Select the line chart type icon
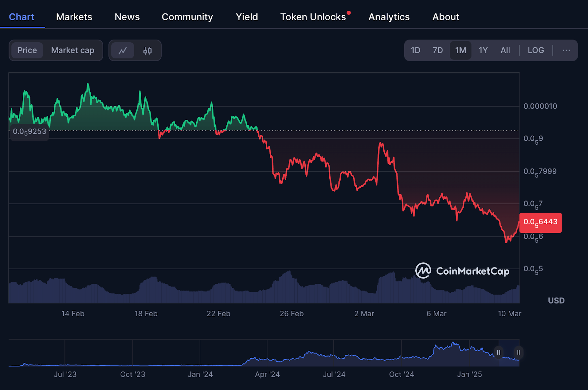588x390 pixels. [123, 50]
